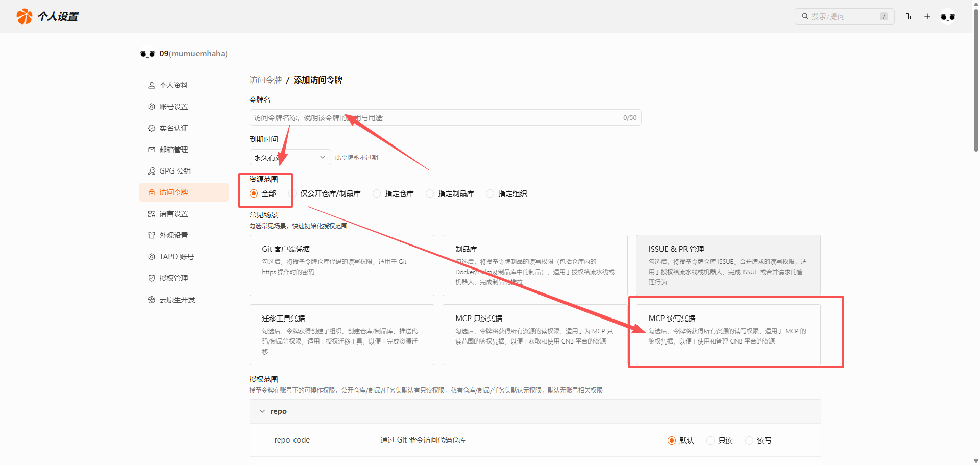Open the 到期时间 expiration dropdown
Screen dimensions: 980x465
[289, 157]
